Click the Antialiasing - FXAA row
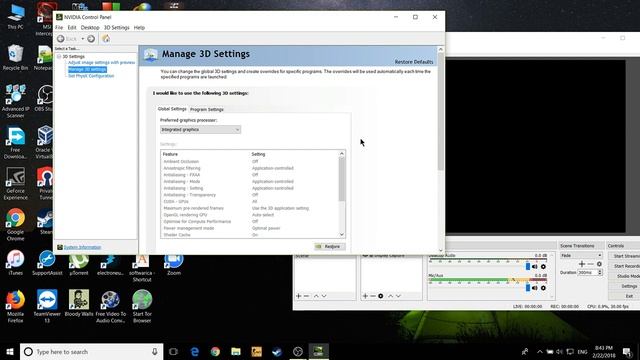Screen dimensions: 640x360 250,175
